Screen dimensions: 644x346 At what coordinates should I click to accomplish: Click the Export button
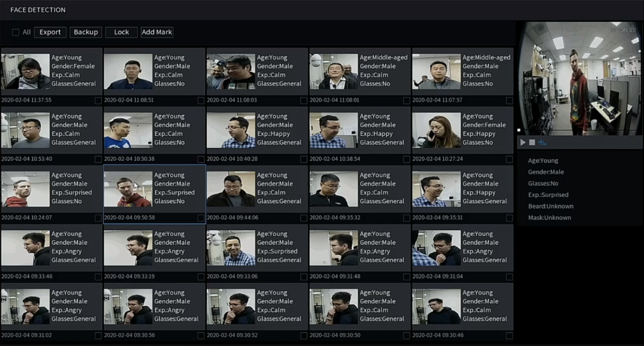point(50,32)
